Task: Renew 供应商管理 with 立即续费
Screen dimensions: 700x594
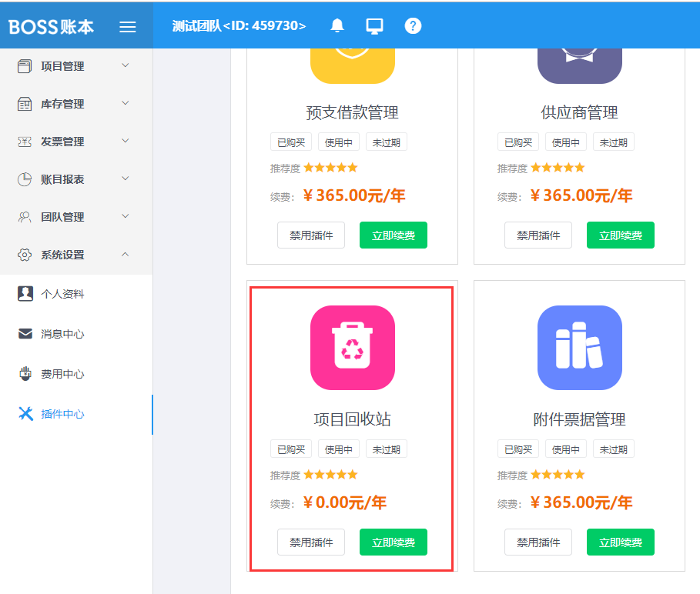Action: pyautogui.click(x=621, y=235)
